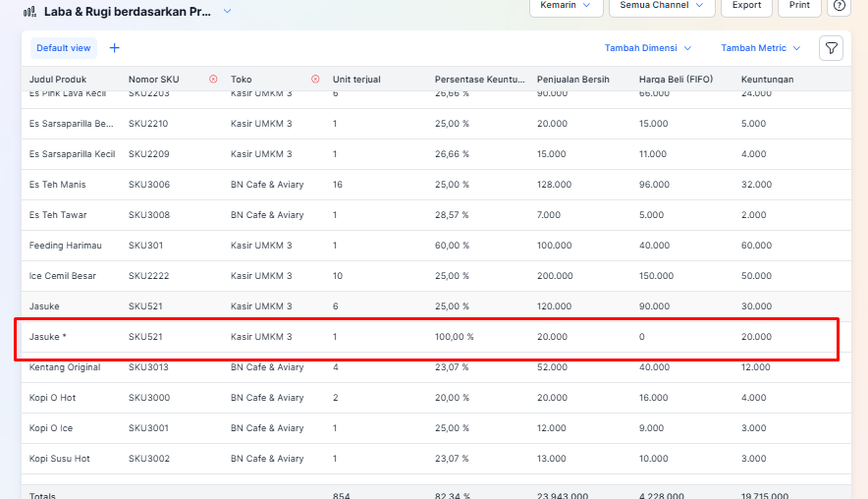Sort by Judul Produk column header
The image size is (868, 499).
(58, 79)
